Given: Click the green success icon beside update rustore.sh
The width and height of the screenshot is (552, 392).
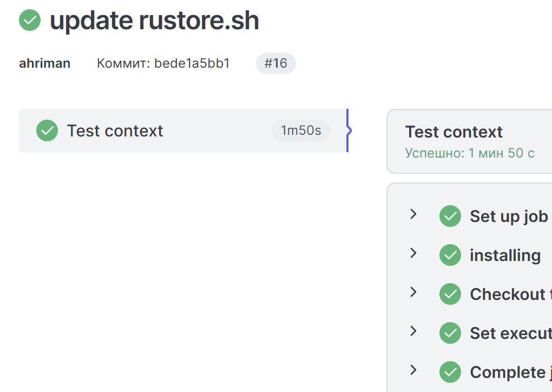Looking at the screenshot, I should coord(30,20).
